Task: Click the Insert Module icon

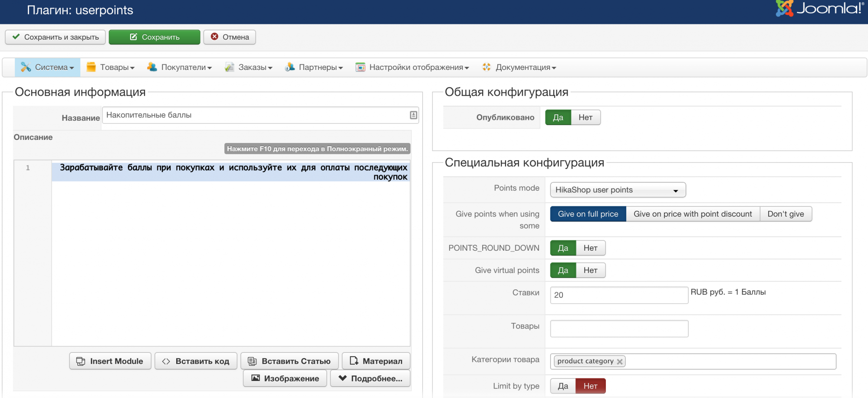Action: click(x=81, y=361)
